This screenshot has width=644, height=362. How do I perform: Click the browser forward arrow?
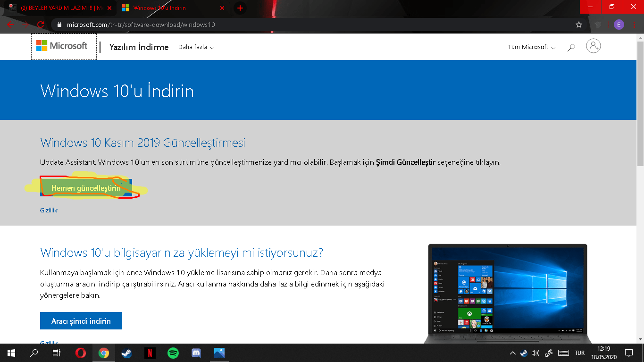point(25,25)
